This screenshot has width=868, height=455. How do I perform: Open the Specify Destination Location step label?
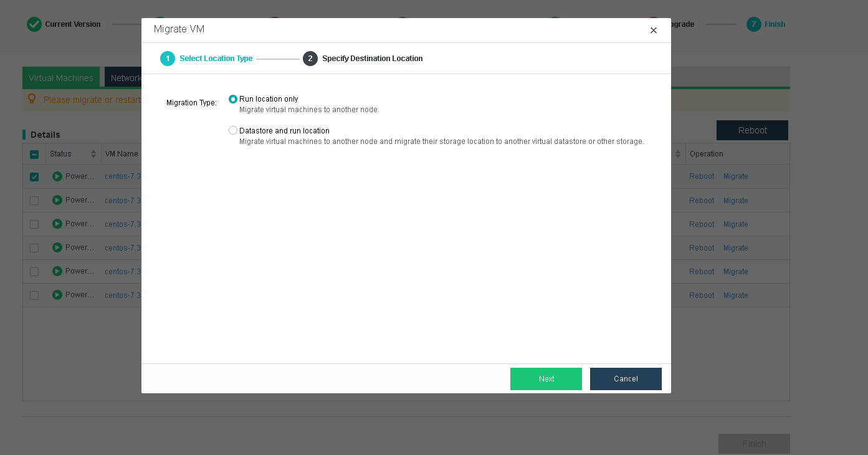click(373, 59)
